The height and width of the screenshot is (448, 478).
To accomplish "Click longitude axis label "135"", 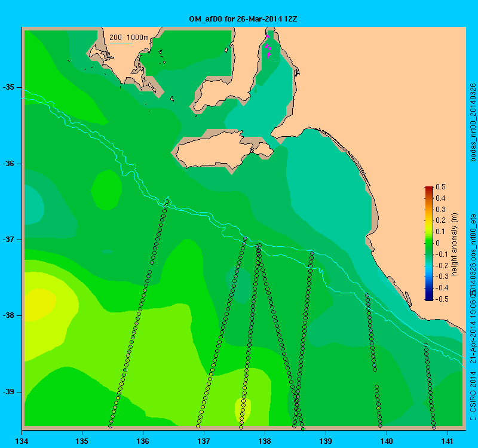I will [x=82, y=441].
